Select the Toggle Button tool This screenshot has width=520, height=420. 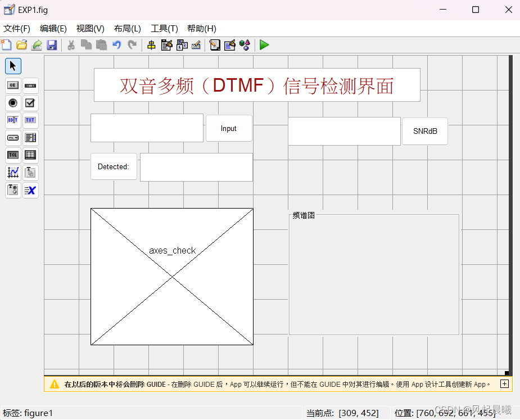point(12,155)
